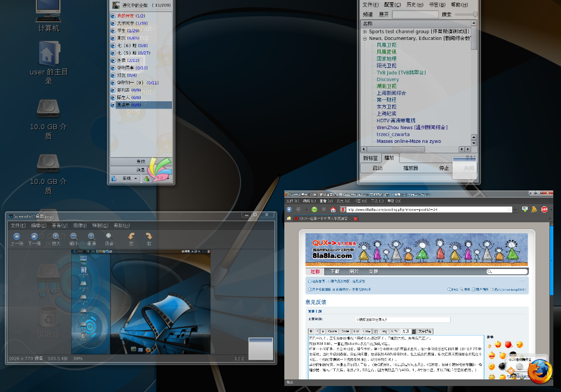Expand the 群列表 (0/9) group
This screenshot has height=392, width=561.
click(x=113, y=90)
